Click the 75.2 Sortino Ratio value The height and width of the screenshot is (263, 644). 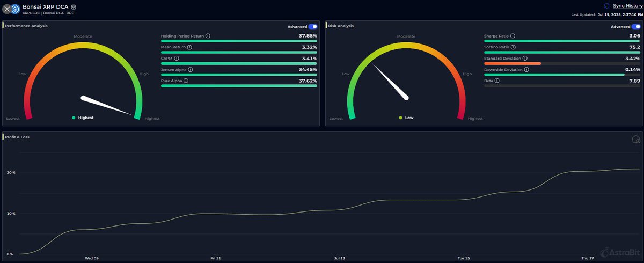pyautogui.click(x=634, y=47)
